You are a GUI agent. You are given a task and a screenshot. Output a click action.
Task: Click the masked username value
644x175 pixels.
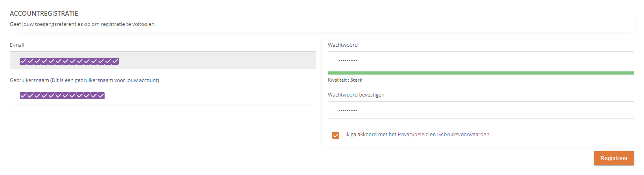[62, 96]
